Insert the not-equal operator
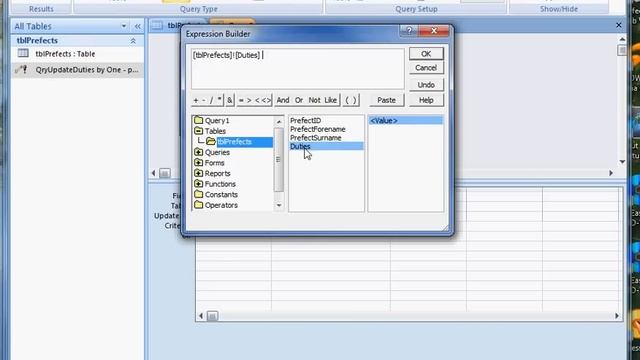Viewport: 640px width, 360px height. click(266, 100)
